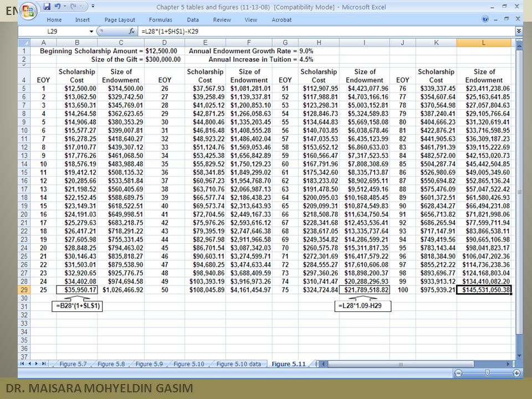Click the vertical scrollbar thumb
532x399 pixels.
click(x=519, y=193)
